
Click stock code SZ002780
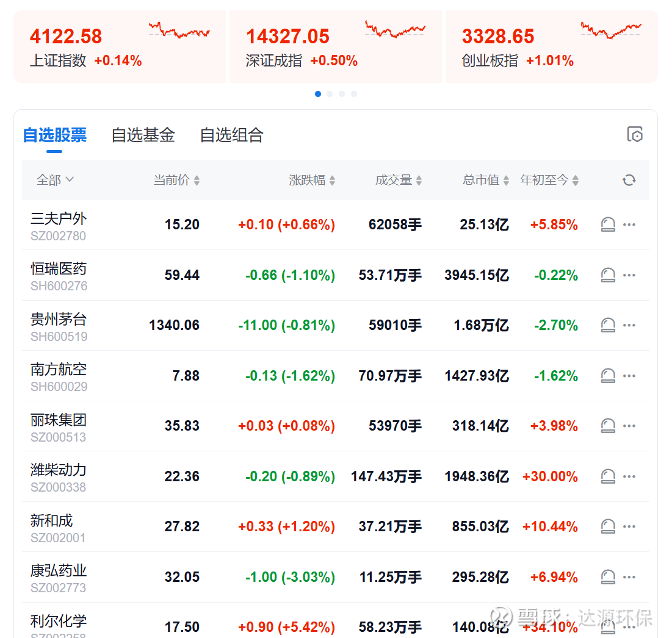58,236
